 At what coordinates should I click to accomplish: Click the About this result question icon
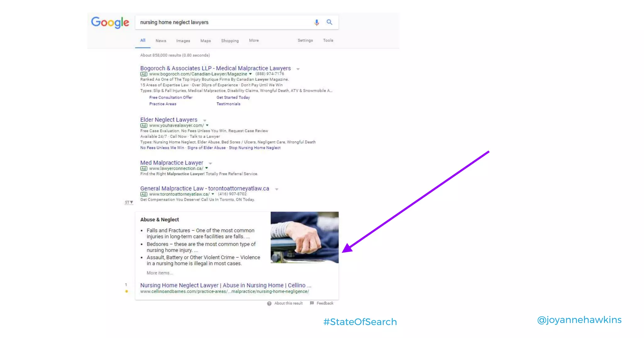tap(269, 303)
